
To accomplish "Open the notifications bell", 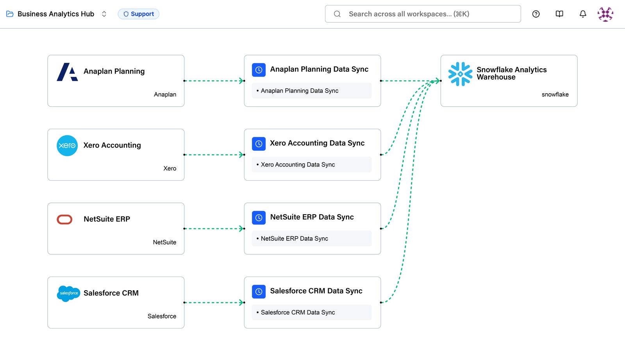I will pyautogui.click(x=582, y=14).
